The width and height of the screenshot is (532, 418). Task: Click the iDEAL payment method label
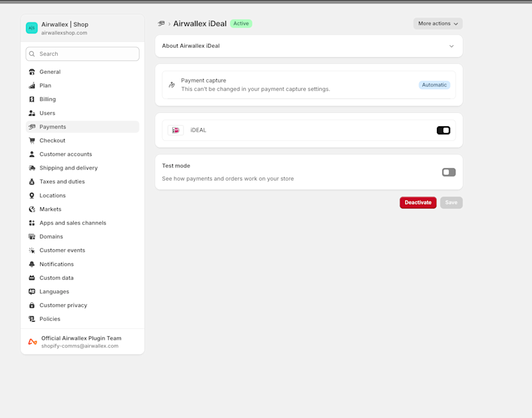click(x=198, y=130)
